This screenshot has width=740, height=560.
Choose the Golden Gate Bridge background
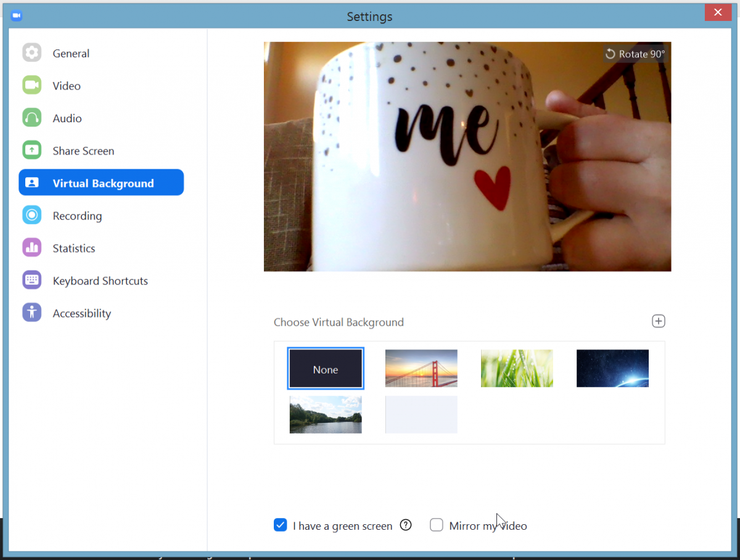point(421,368)
